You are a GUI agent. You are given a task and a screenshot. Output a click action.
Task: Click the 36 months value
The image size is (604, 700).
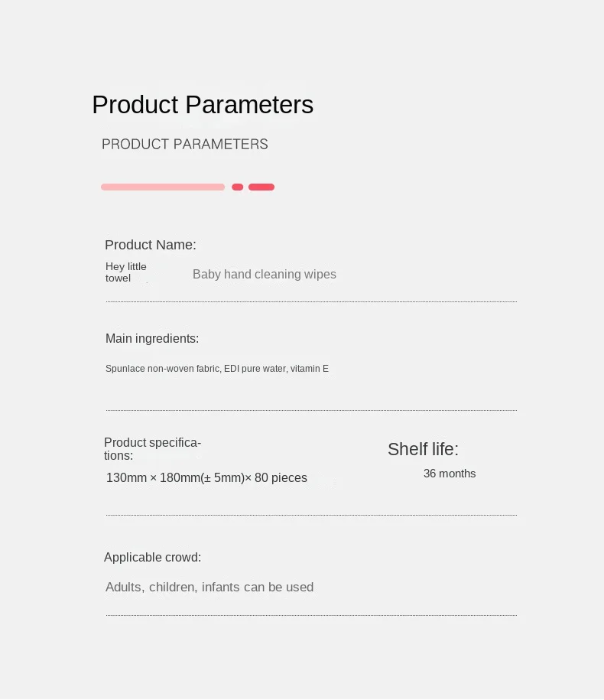[x=450, y=474]
